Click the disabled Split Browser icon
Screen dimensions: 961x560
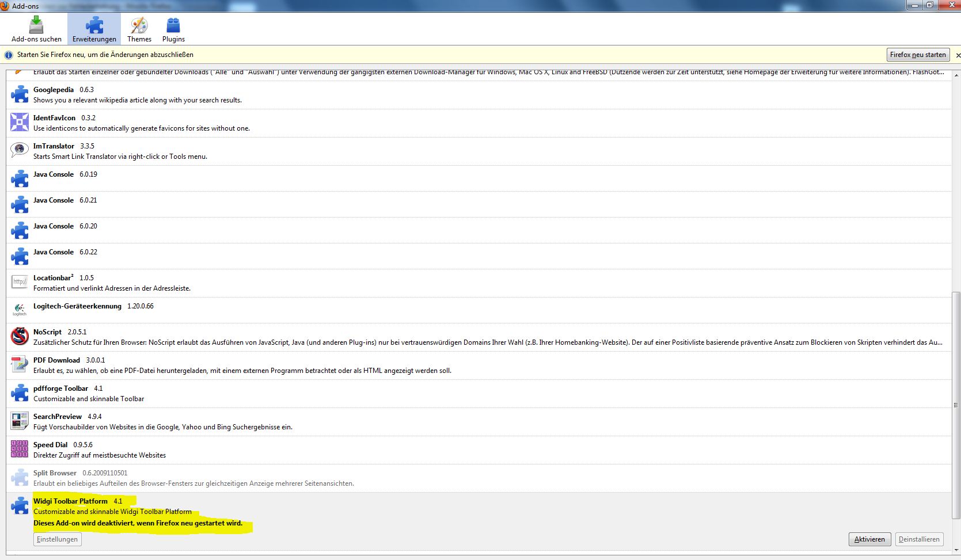pyautogui.click(x=20, y=477)
